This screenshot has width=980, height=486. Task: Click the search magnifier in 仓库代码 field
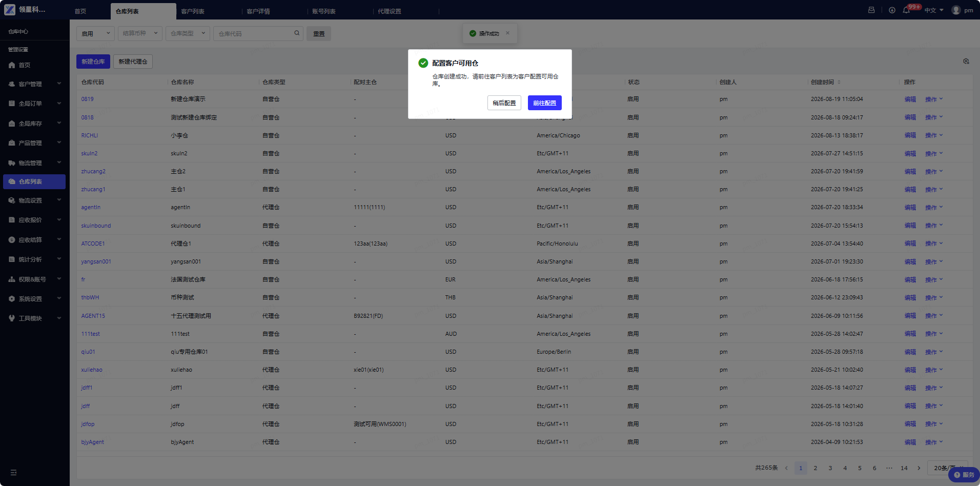pyautogui.click(x=297, y=33)
